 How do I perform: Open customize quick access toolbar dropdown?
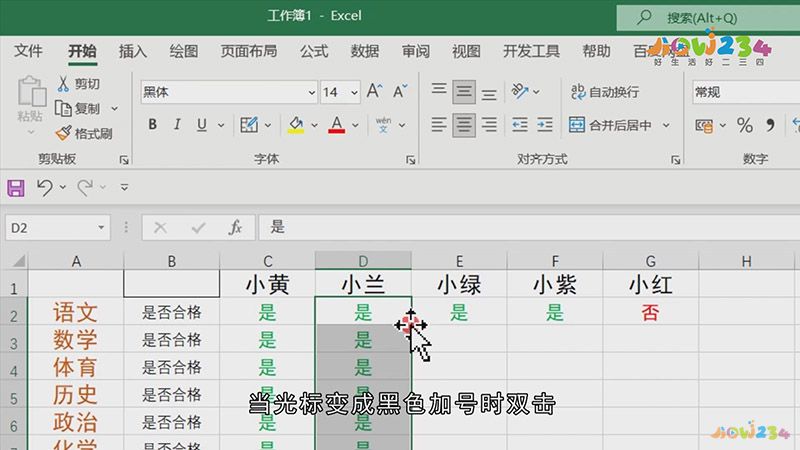124,188
